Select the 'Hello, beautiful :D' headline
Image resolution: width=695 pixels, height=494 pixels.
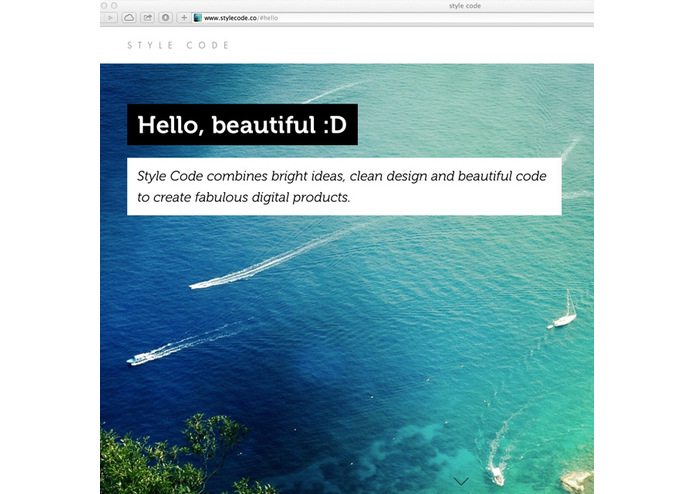[x=242, y=124]
